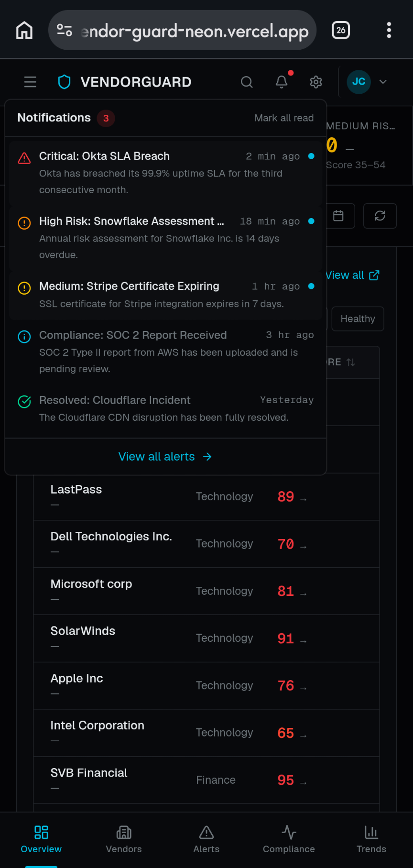Screen dimensions: 413x868
Task: Refresh data with the circular arrows icon
Action: pyautogui.click(x=380, y=216)
